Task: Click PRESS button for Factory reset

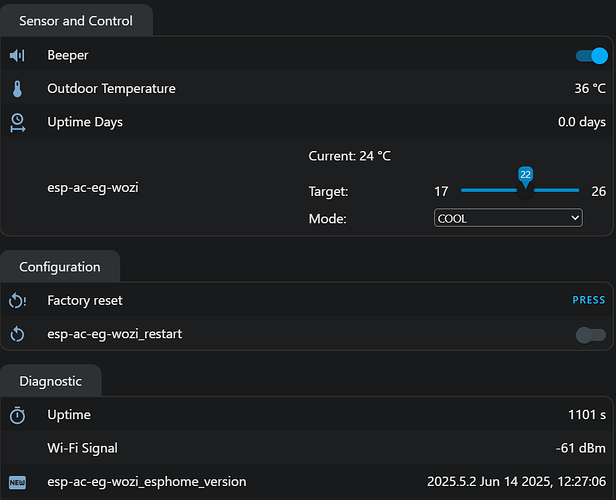Action: (x=588, y=300)
